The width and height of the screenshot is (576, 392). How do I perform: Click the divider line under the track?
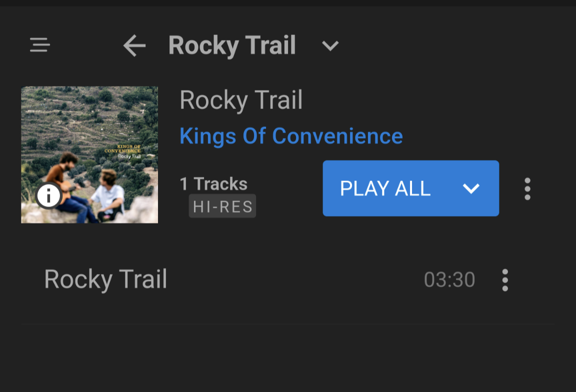click(x=288, y=324)
